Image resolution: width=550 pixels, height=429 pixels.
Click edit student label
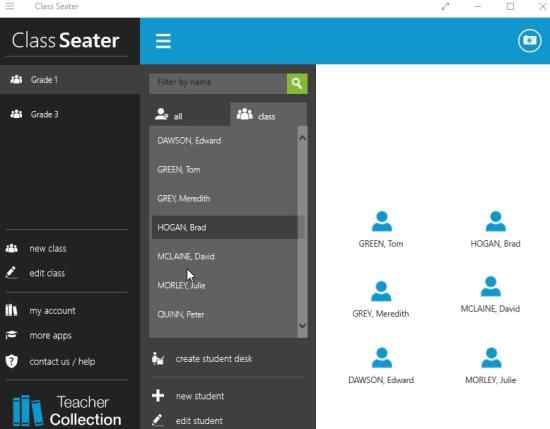[199, 420]
